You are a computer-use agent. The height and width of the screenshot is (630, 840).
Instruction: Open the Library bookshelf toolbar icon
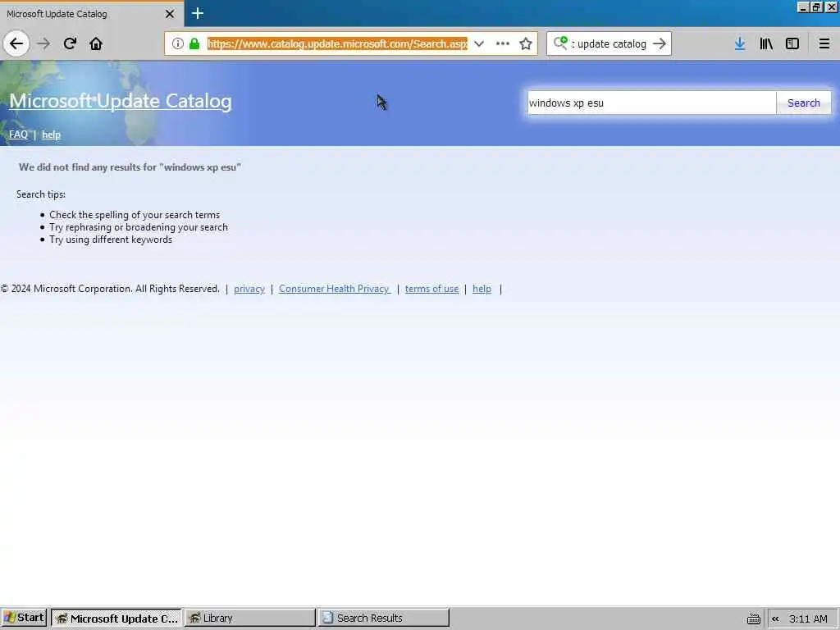(766, 43)
